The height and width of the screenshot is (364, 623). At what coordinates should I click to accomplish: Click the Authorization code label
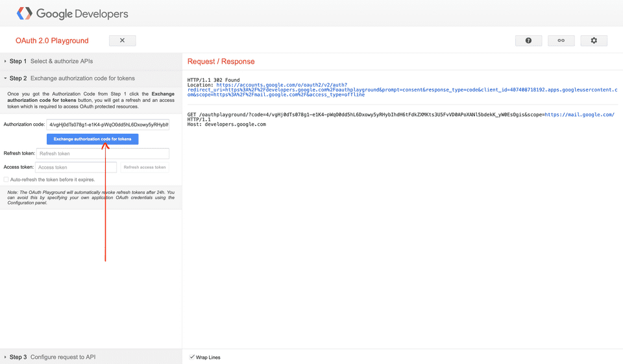(24, 125)
